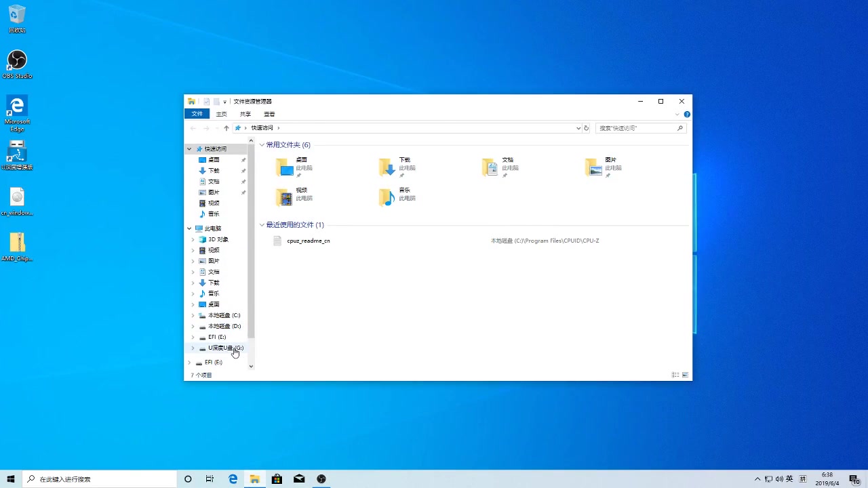This screenshot has height=488, width=868.
Task: Open the action center notifications icon
Action: [x=854, y=479]
